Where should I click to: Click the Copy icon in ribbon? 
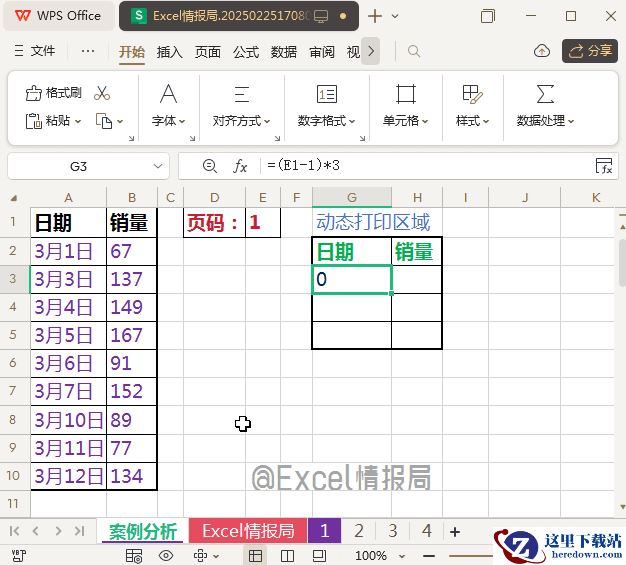(104, 121)
